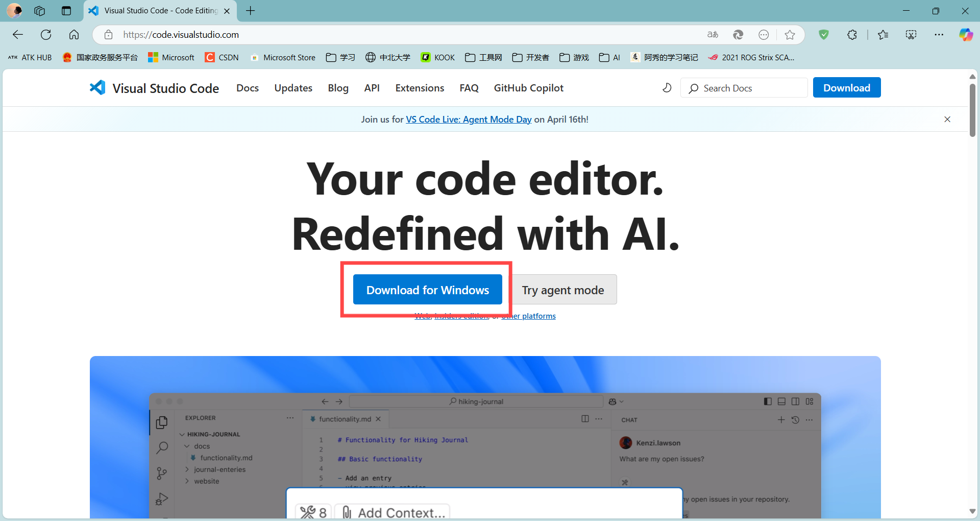This screenshot has width=980, height=521.
Task: Click the Search Docs field
Action: point(744,87)
